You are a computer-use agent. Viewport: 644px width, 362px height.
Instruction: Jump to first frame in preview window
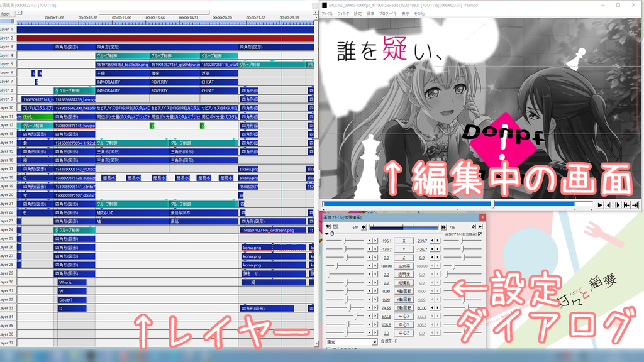point(626,205)
